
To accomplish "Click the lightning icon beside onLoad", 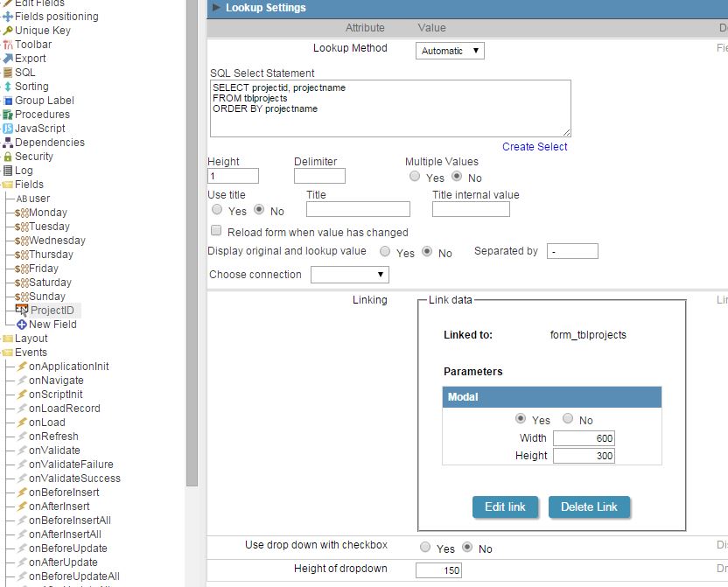I will (21, 423).
